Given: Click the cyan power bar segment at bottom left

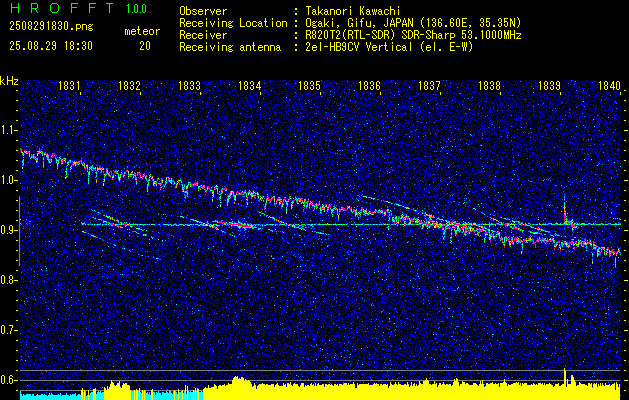Looking at the screenshot, I should [x=50, y=396].
